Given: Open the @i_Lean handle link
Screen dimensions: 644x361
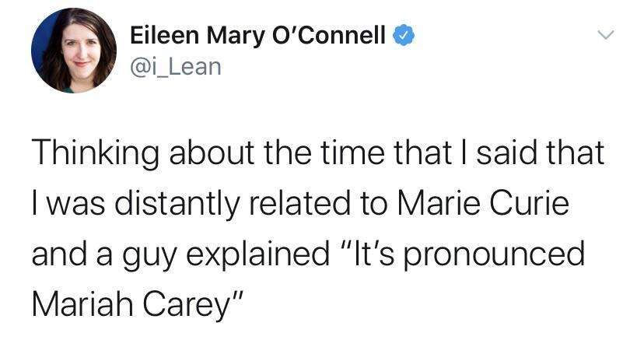Looking at the screenshot, I should (176, 67).
